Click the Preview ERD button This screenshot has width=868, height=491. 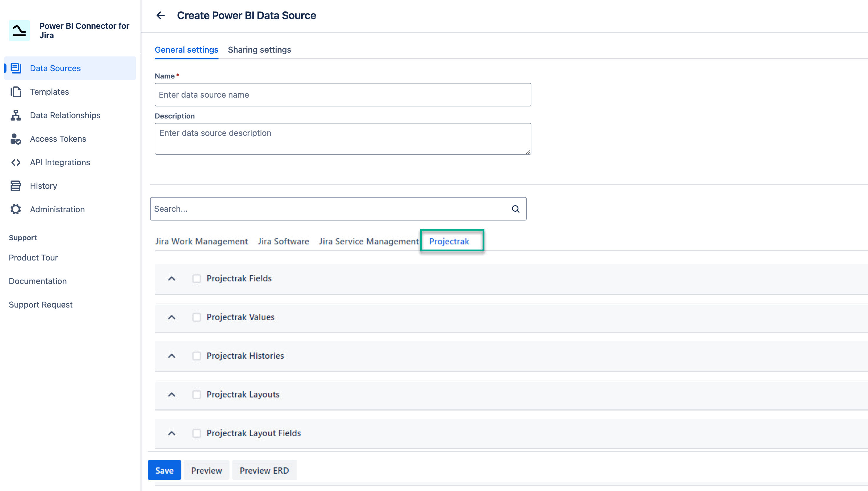pyautogui.click(x=264, y=470)
